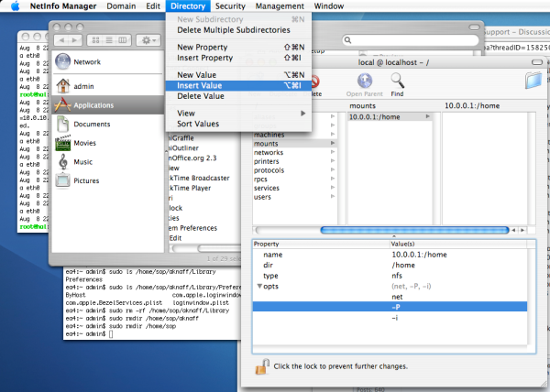The height and width of the screenshot is (392, 550).
Task: Select QuickTime Broadcaster in Finder list
Action: pos(199,178)
